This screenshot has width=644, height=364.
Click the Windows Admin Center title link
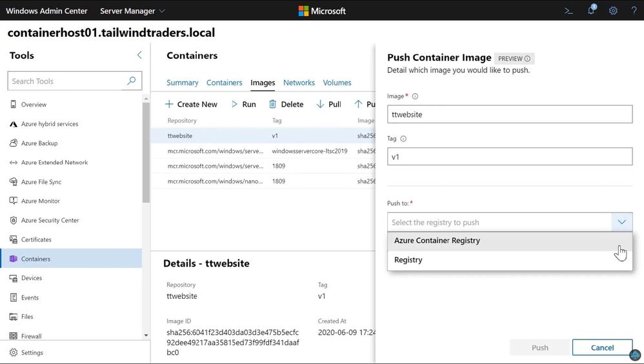(46, 11)
